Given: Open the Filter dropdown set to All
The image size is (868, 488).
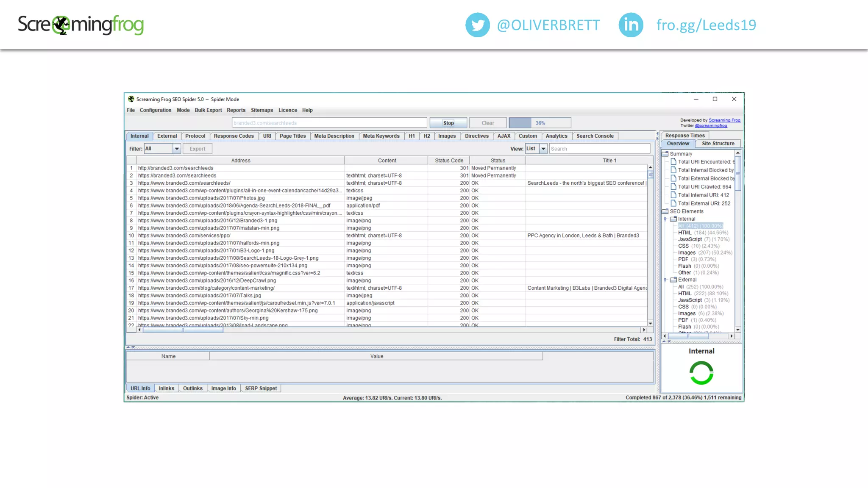Looking at the screenshot, I should (x=177, y=149).
